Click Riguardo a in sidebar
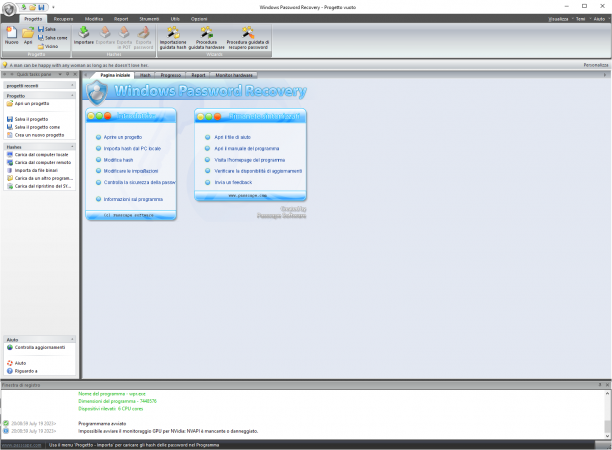Image resolution: width=612 pixels, height=450 pixels. tap(22, 371)
